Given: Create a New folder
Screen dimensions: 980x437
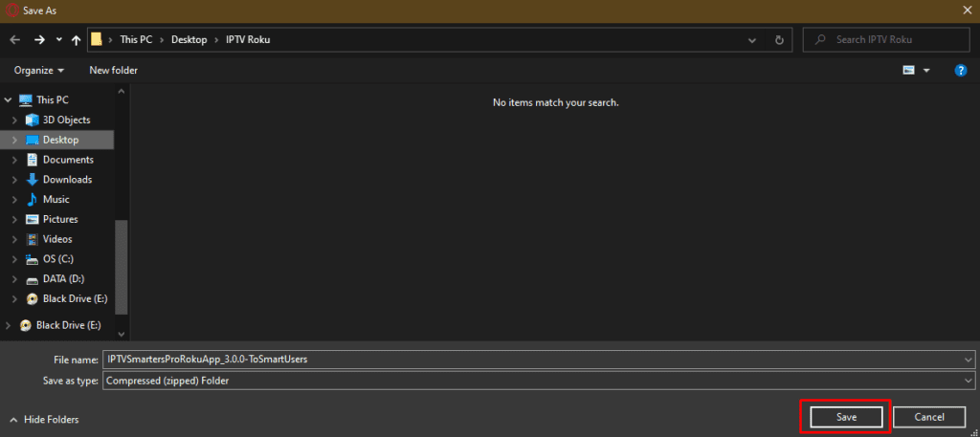Looking at the screenshot, I should click(x=113, y=71).
